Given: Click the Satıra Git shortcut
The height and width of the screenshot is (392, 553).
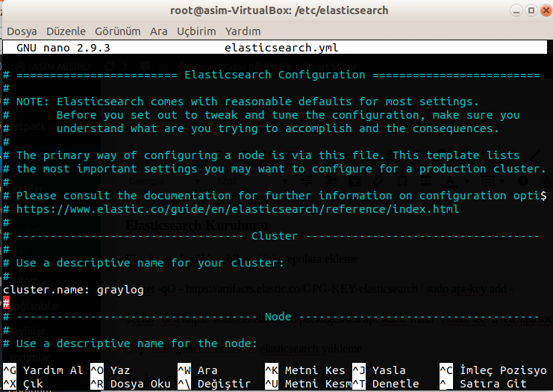Looking at the screenshot, I should pos(483,384).
